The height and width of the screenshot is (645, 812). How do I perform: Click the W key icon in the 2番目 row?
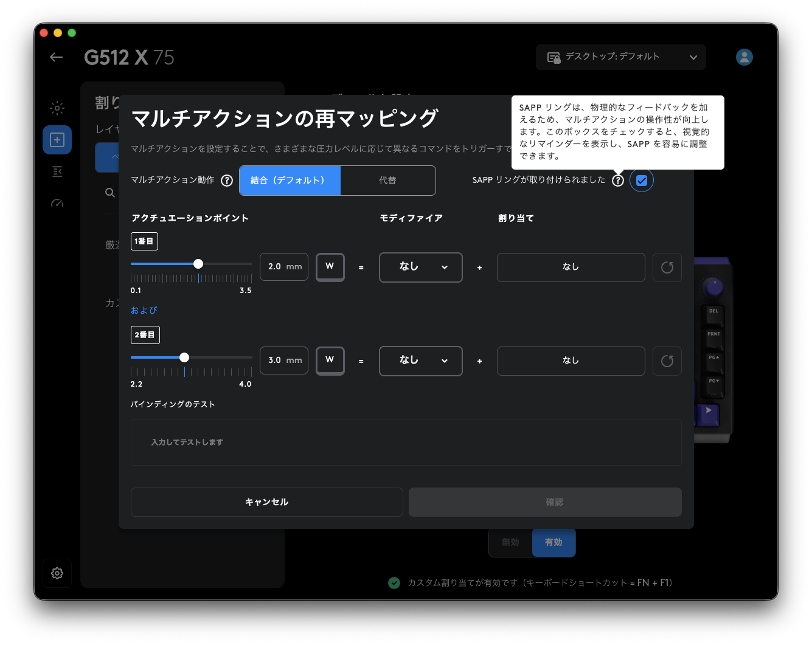330,360
